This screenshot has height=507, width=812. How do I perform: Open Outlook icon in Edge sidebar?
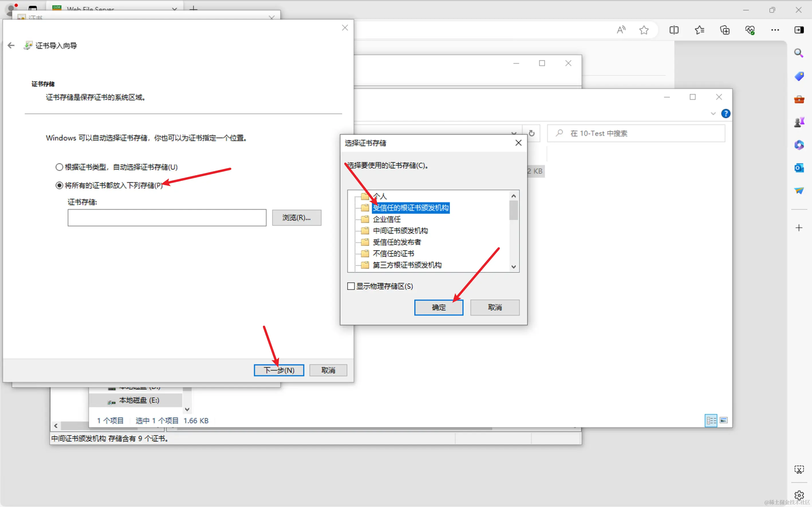point(799,168)
